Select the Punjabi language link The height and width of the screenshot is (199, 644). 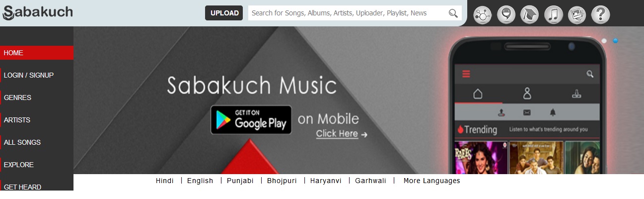pos(240,181)
